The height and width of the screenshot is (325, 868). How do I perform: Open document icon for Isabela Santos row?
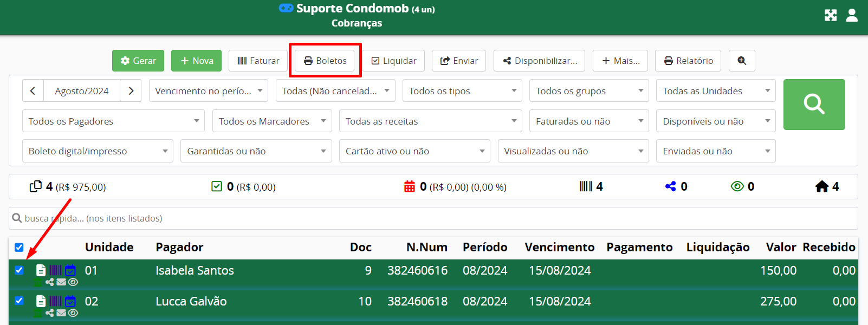41,270
